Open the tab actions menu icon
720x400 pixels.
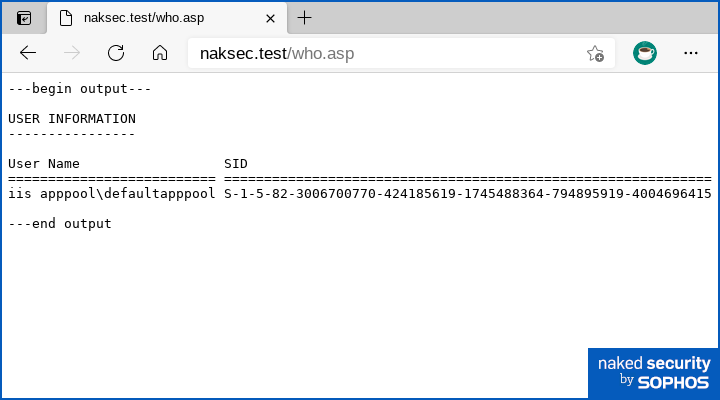coord(25,18)
